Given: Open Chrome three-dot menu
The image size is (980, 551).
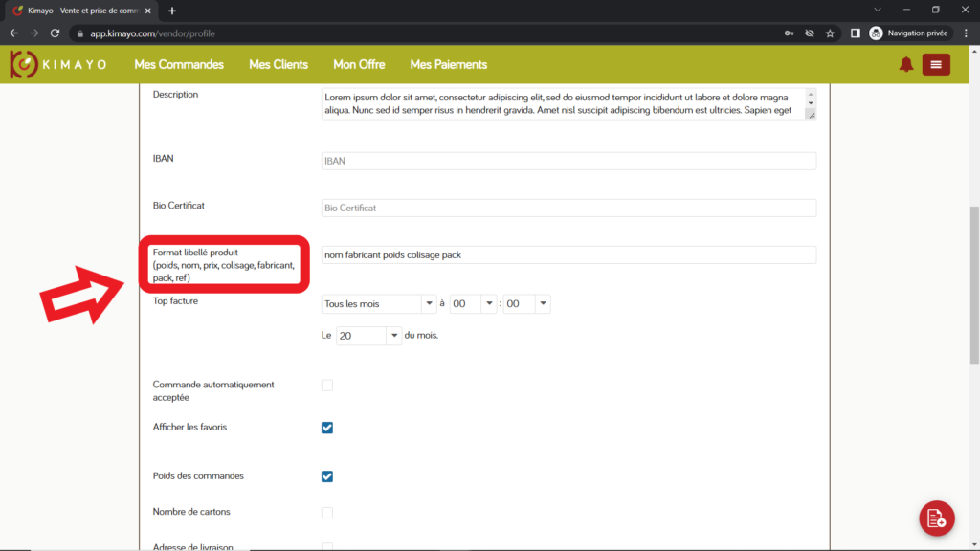Looking at the screenshot, I should click(967, 33).
